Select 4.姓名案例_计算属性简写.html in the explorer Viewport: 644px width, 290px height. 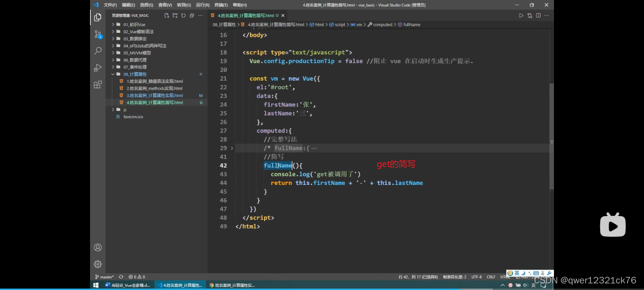[154, 102]
